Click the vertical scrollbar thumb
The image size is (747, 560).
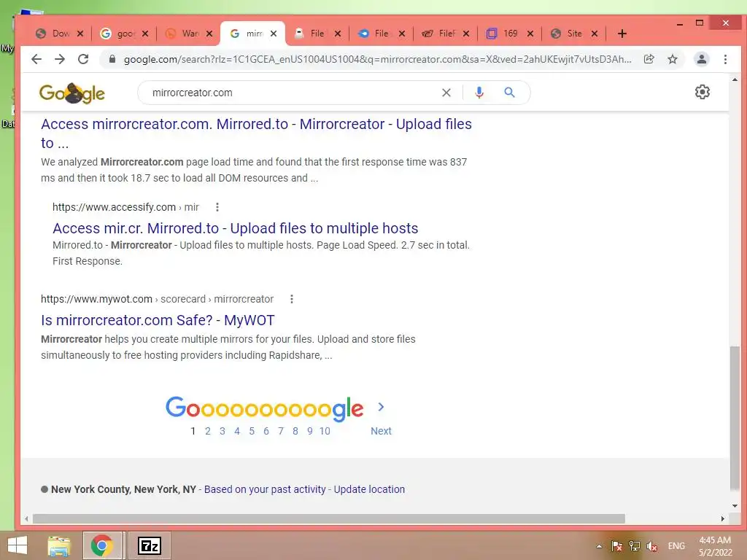click(x=735, y=418)
